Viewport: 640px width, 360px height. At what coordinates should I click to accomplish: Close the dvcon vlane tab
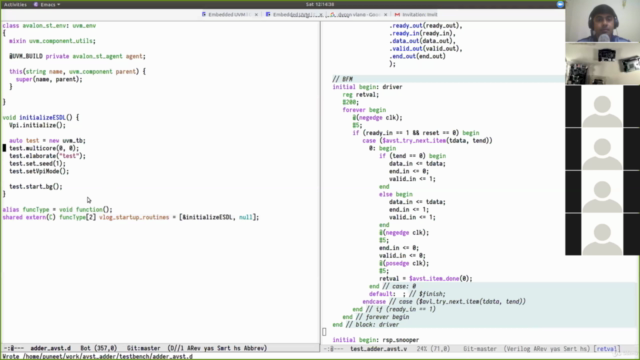385,14
